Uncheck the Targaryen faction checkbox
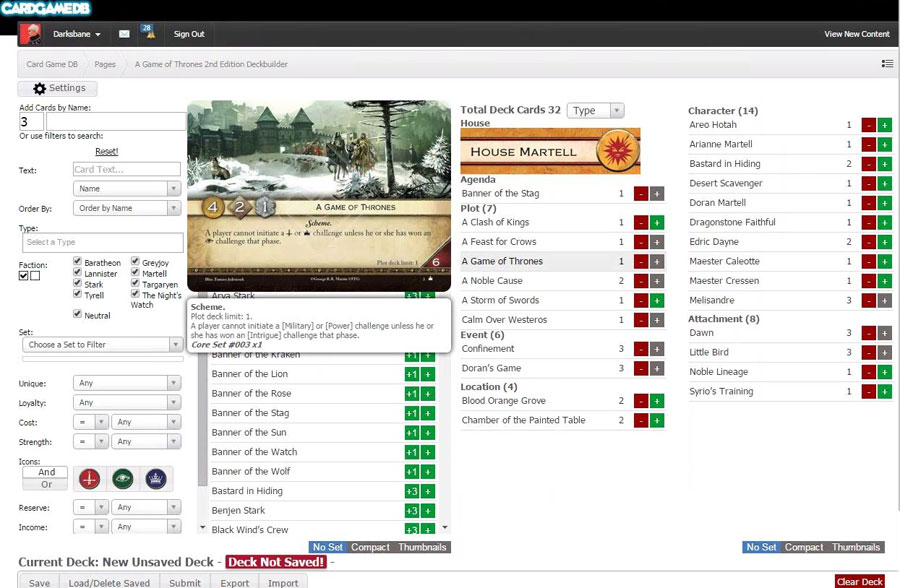 tap(135, 283)
